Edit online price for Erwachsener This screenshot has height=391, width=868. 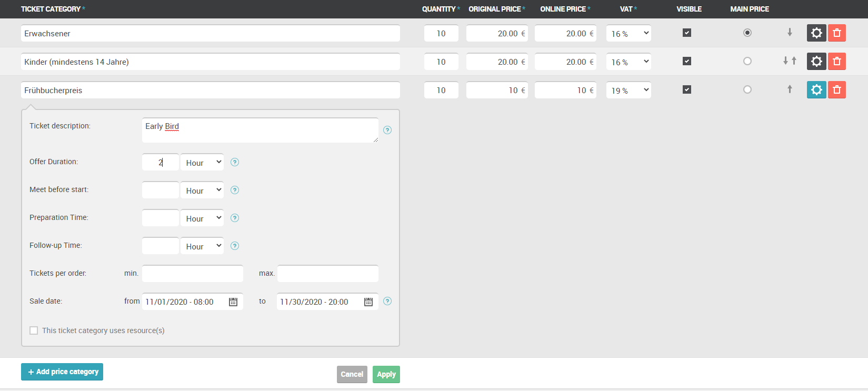pos(565,33)
